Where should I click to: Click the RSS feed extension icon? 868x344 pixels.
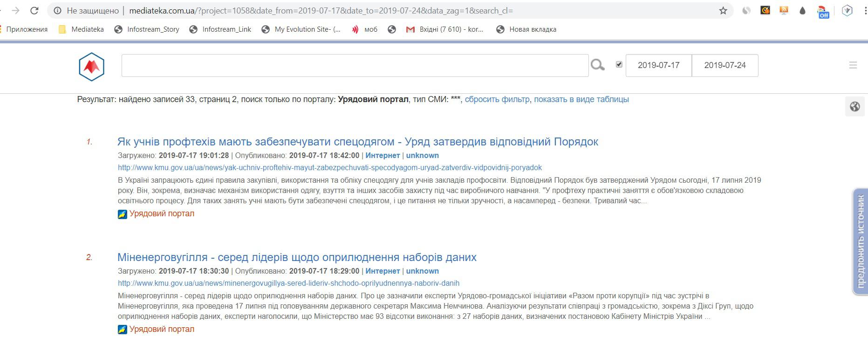(x=784, y=11)
